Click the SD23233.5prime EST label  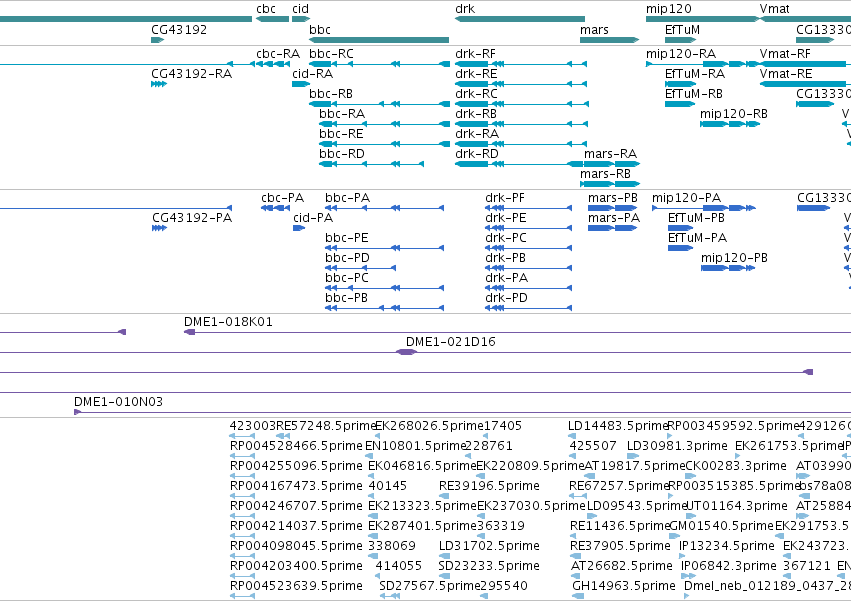tap(488, 566)
